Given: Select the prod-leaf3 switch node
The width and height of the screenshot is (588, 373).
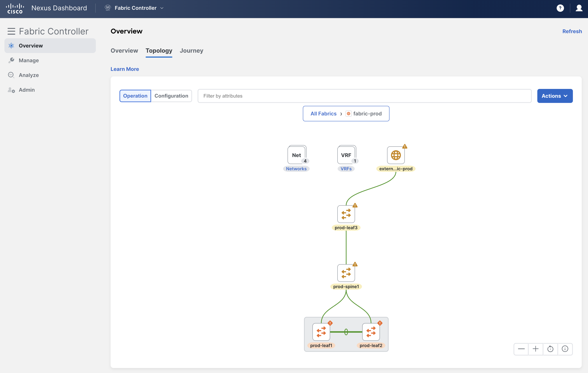Looking at the screenshot, I should 346,214.
